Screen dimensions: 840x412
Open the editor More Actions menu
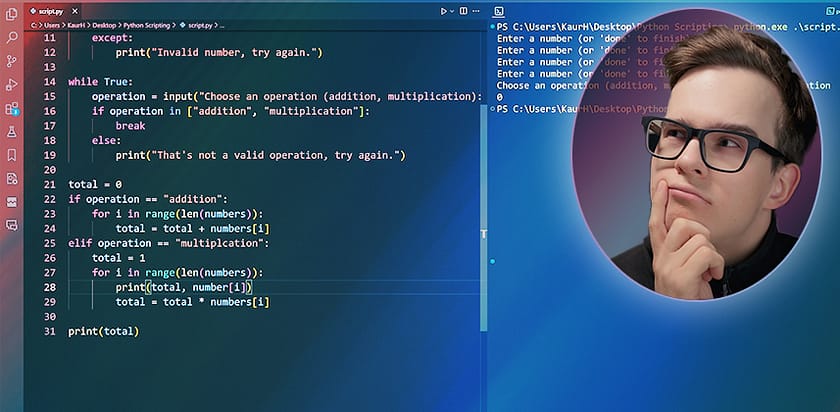tap(476, 11)
